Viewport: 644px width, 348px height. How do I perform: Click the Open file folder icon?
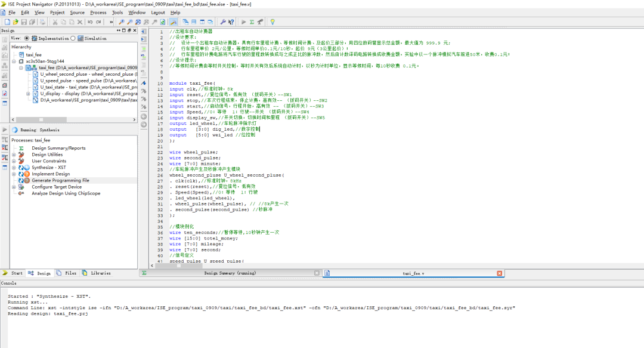click(x=16, y=22)
